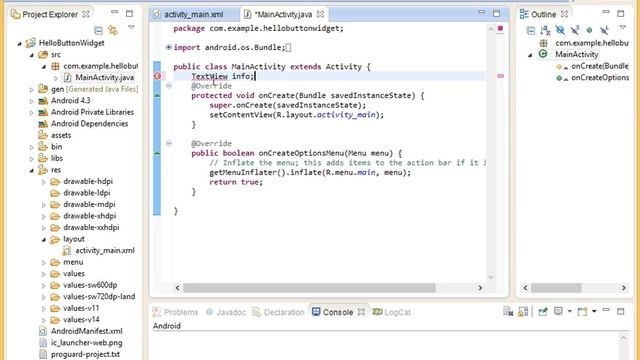Viewport: 640px width, 360px height.
Task: Open dropdown next to Display Selected Console
Action: (569, 311)
